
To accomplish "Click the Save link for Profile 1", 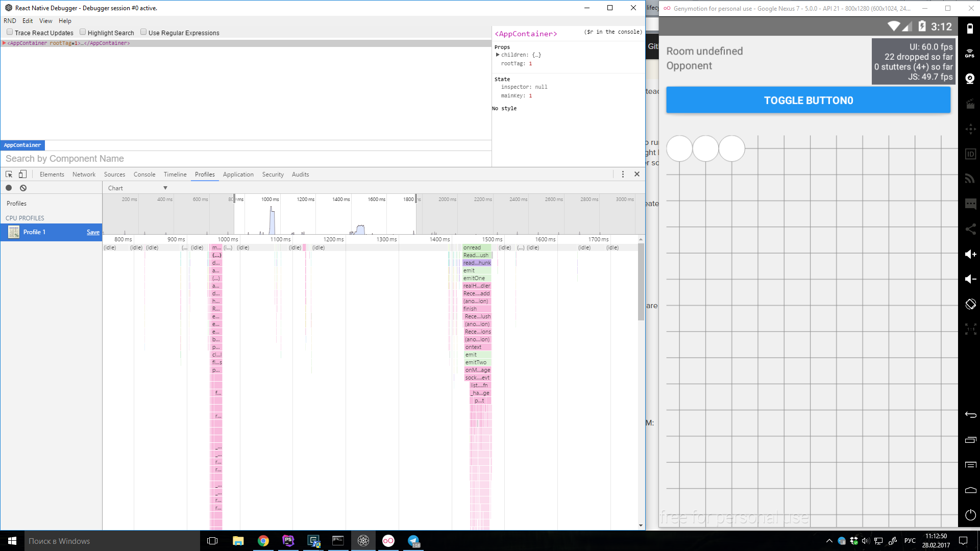I will [93, 232].
